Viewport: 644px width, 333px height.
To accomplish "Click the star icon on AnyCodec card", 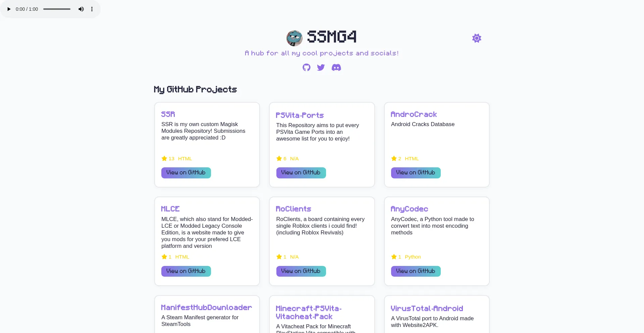I will 394,257.
